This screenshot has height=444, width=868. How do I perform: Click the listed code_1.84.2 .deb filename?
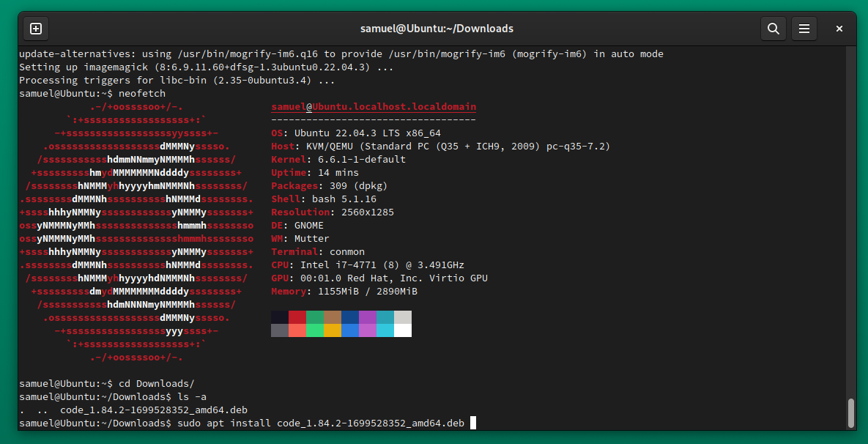tap(154, 410)
